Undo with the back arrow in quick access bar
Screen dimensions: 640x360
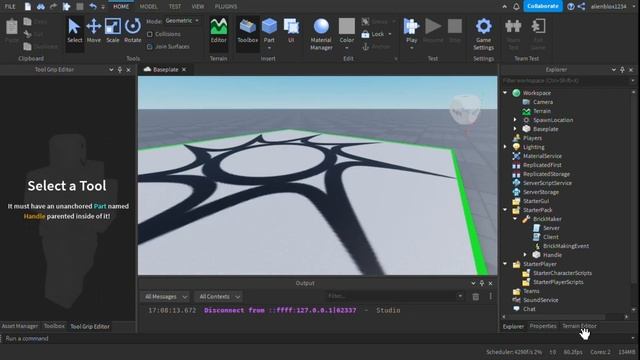93,7
